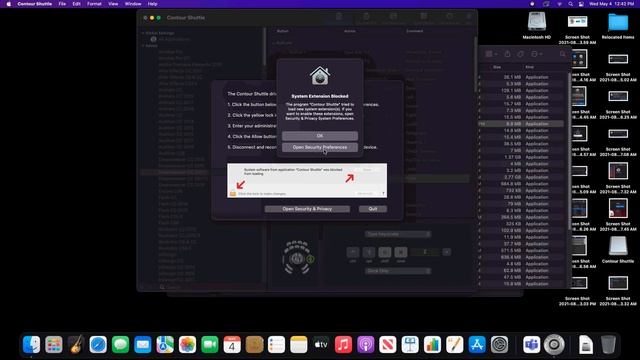Open the Help menu
The image size is (640, 360).
[x=152, y=4]
